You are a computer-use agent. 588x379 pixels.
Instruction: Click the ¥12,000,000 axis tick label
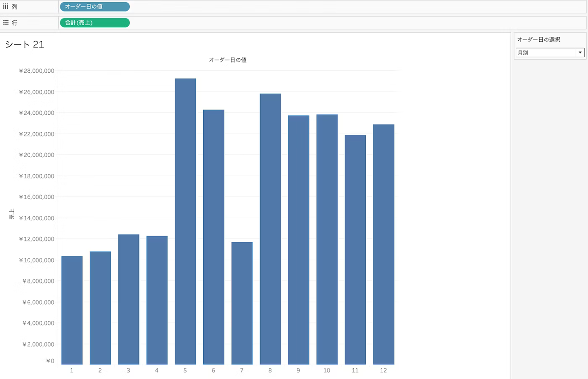(36, 239)
